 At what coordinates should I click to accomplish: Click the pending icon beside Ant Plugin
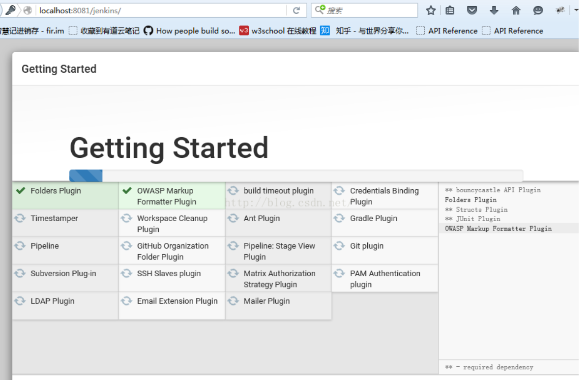tap(233, 218)
